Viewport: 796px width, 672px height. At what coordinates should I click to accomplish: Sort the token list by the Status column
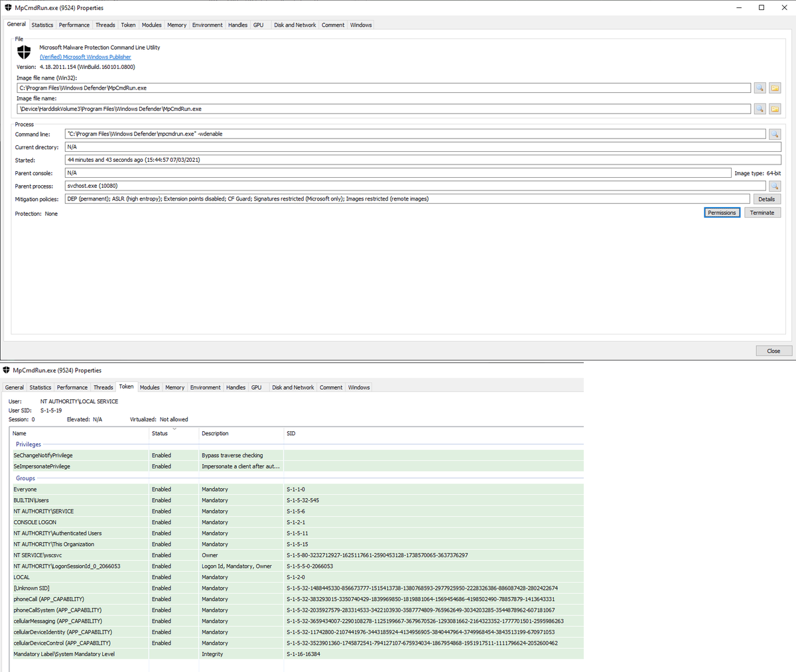174,434
